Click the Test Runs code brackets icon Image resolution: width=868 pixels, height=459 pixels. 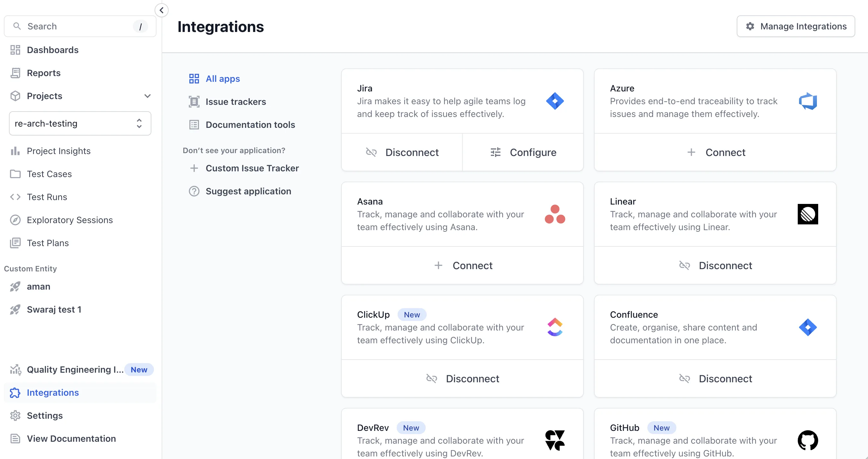pos(15,197)
